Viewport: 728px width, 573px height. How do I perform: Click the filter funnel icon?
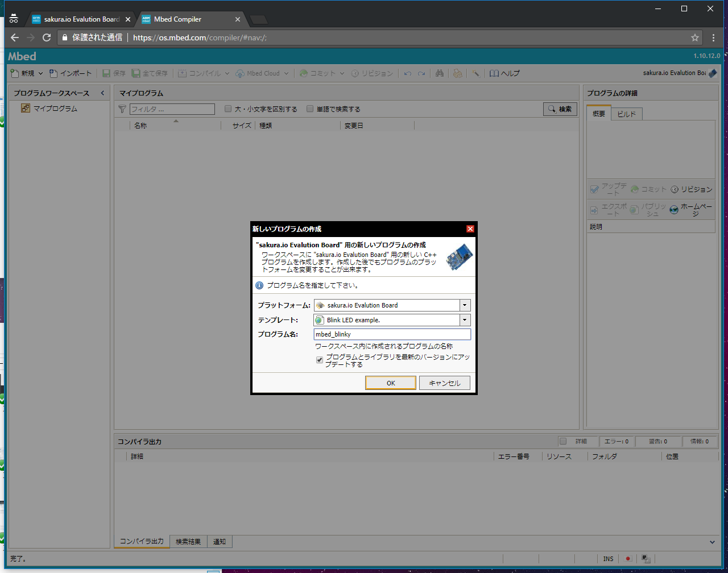(x=122, y=109)
